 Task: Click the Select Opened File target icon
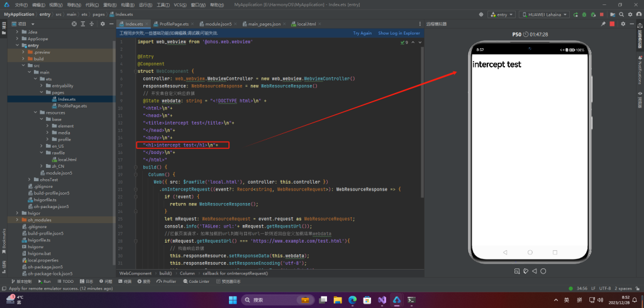pos(75,24)
